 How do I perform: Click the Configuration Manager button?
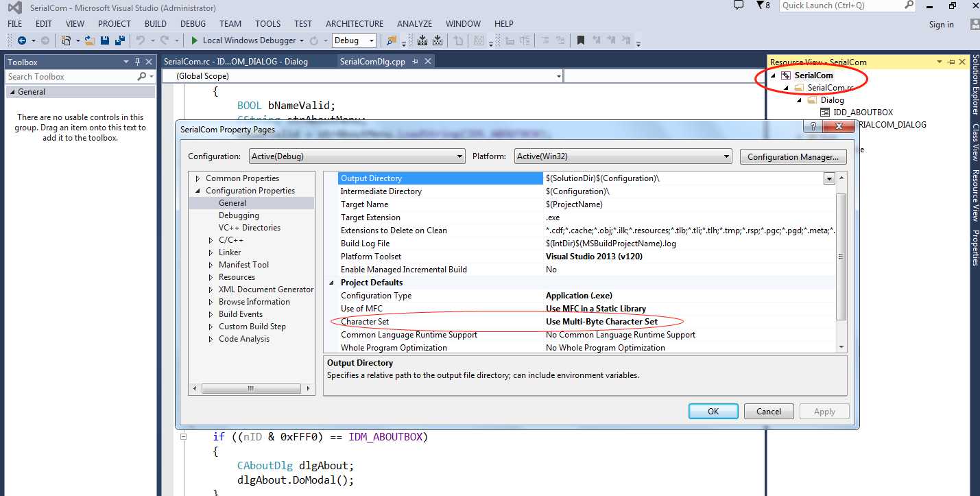793,156
